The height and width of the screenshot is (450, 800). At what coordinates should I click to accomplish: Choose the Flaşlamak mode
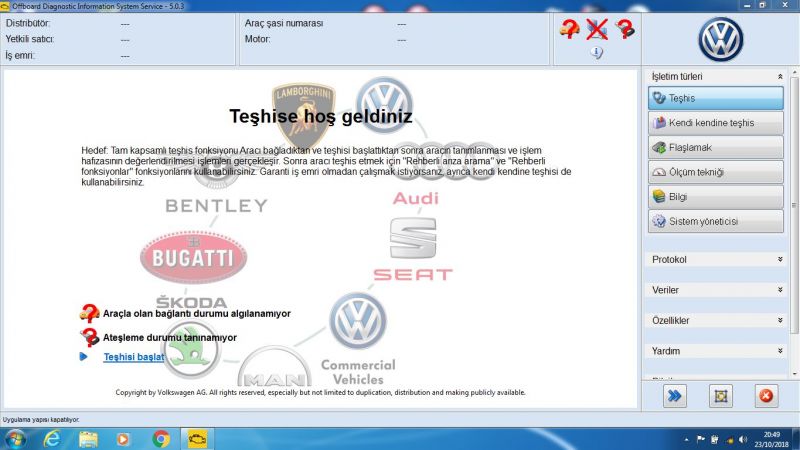click(715, 147)
